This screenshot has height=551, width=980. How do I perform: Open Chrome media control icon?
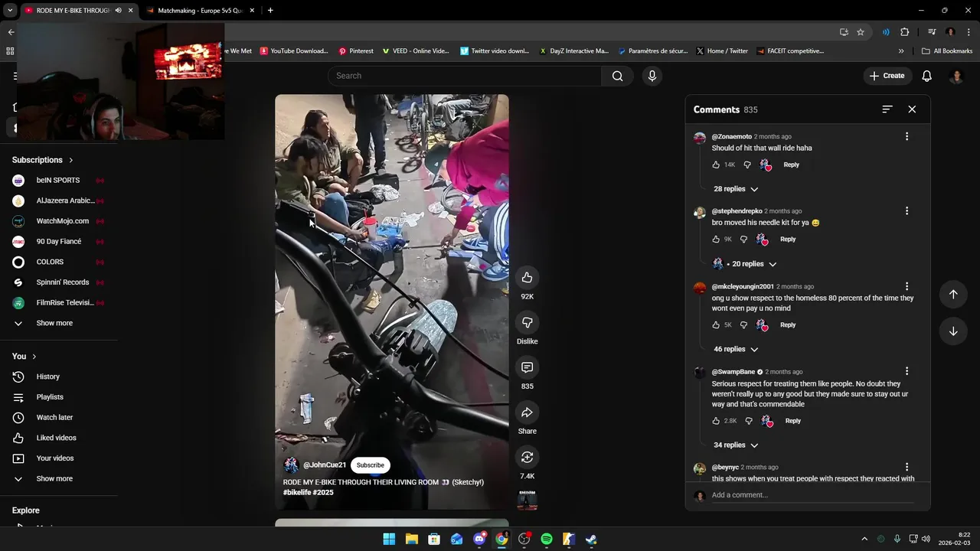(x=932, y=32)
